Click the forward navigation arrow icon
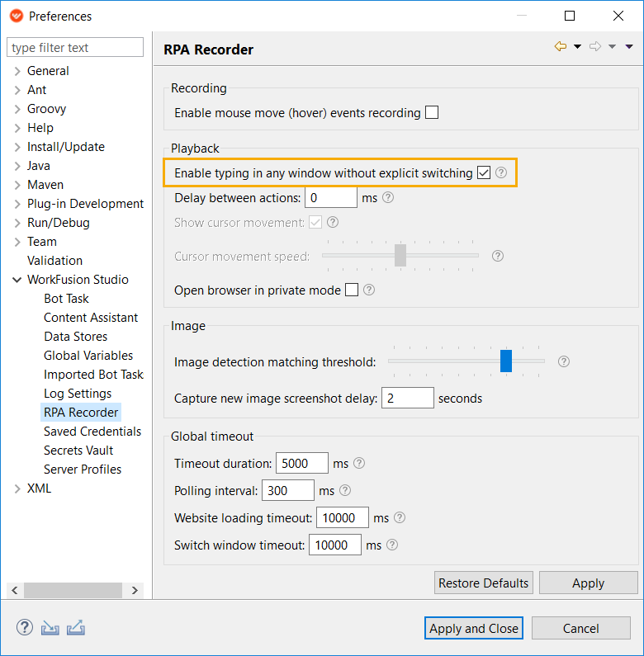 pos(595,46)
